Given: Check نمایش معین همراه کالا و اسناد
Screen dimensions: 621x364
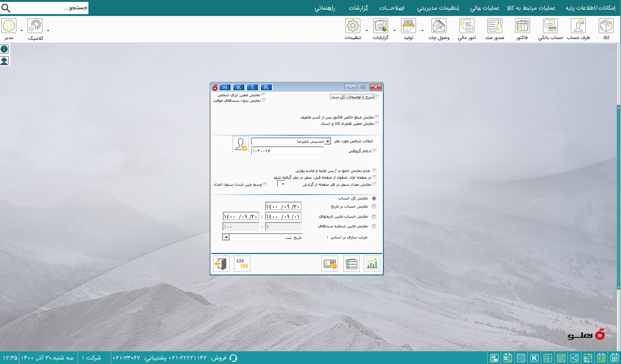Looking at the screenshot, I should click(x=377, y=123).
